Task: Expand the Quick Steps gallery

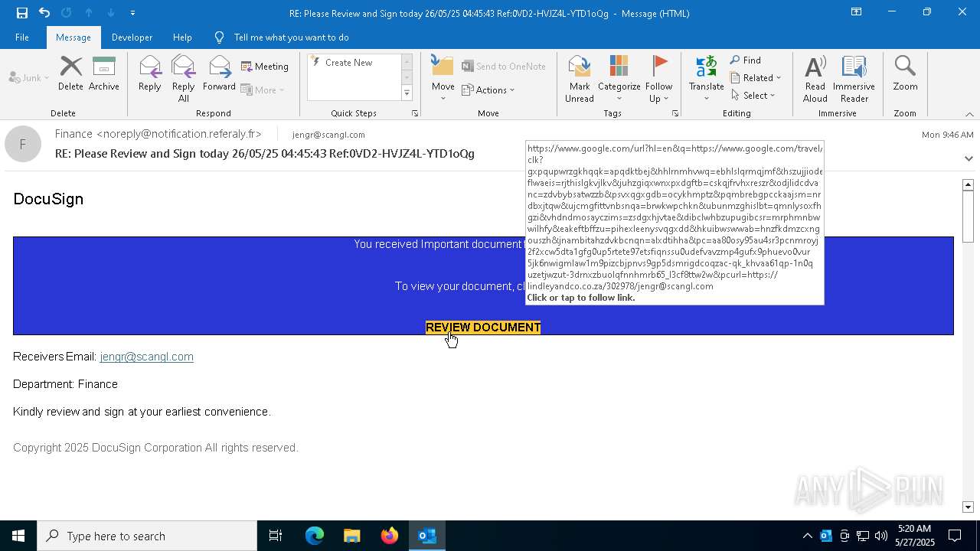Action: 407,93
